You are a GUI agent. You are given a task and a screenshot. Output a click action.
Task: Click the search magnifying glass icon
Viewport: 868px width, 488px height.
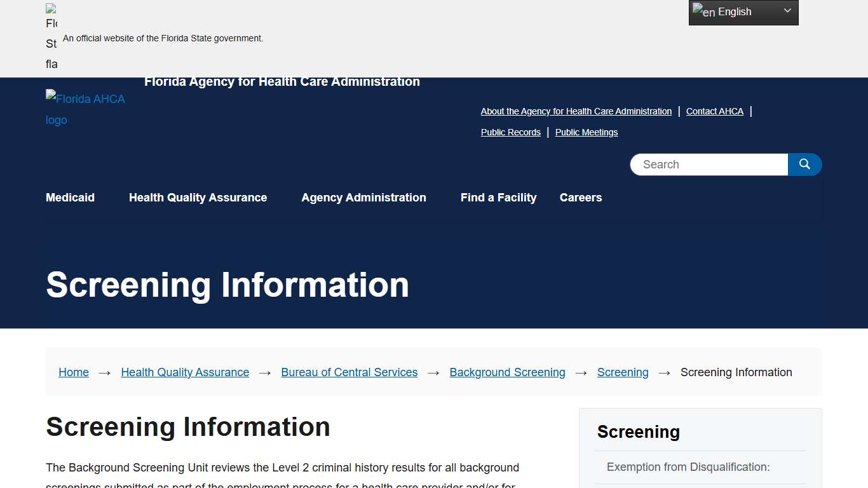click(804, 164)
